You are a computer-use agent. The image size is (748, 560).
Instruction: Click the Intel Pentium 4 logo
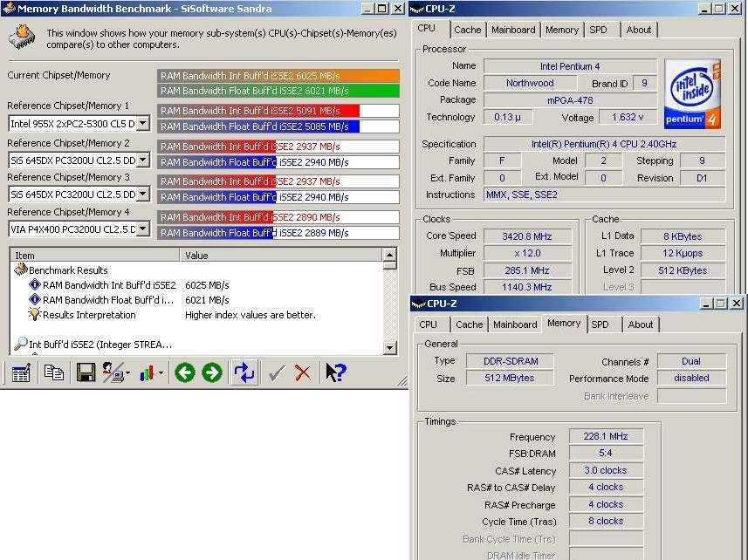pos(692,93)
